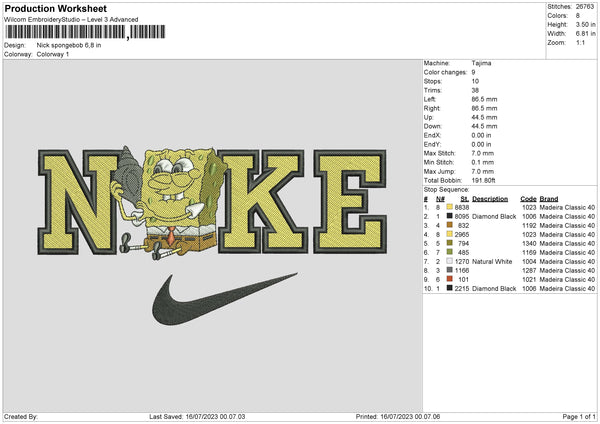
Task: Click the 'Stop Sequence:' heading
Action: pyautogui.click(x=446, y=189)
